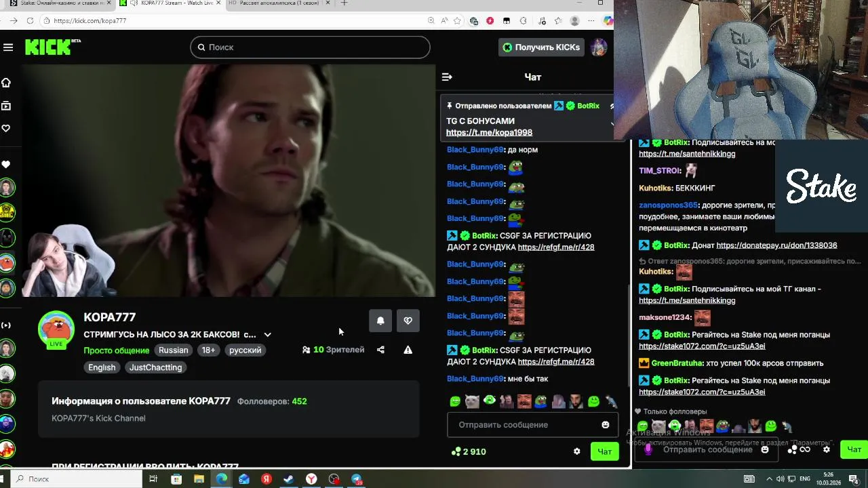Open stake1072.com link above Только фолловеры

[702, 392]
